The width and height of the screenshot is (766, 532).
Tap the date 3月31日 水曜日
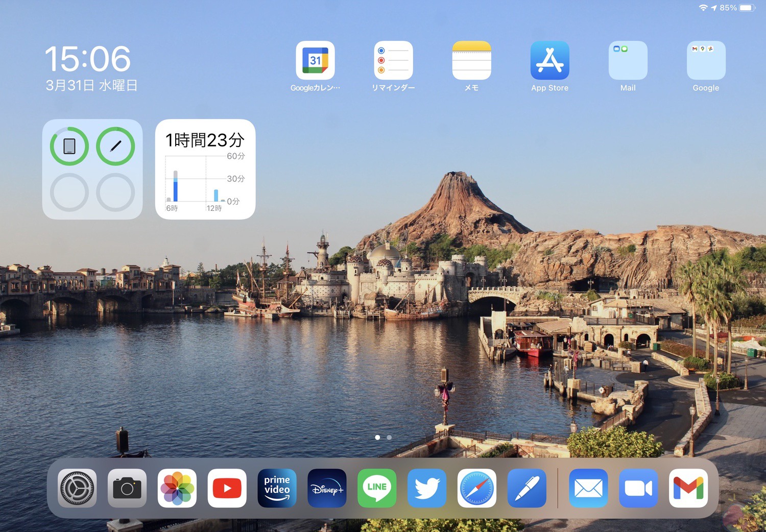(x=92, y=85)
